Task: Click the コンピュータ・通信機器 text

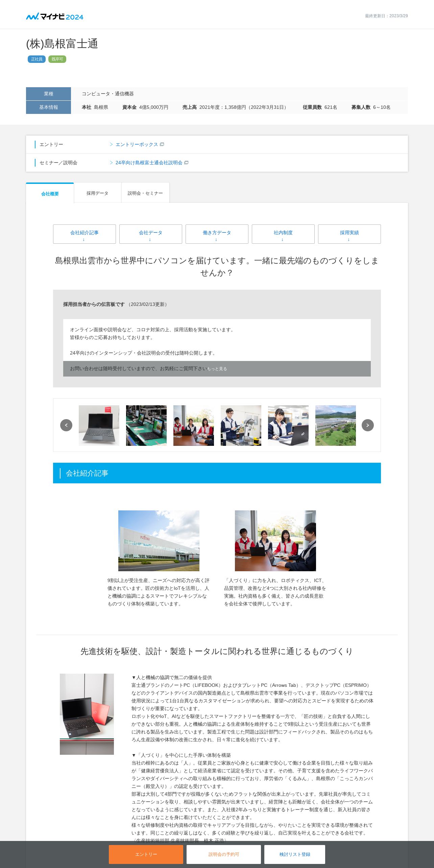Action: pos(108,94)
